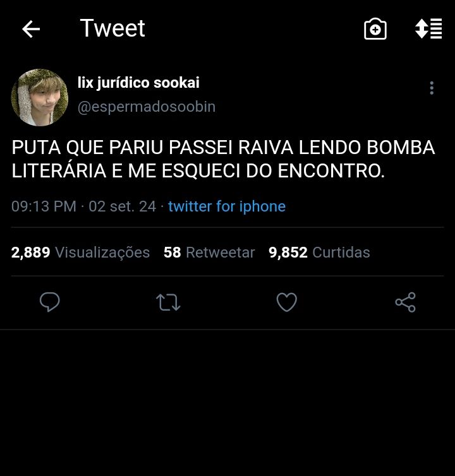Reply using the speech bubble icon
This screenshot has height=476, width=455.
pos(49,302)
